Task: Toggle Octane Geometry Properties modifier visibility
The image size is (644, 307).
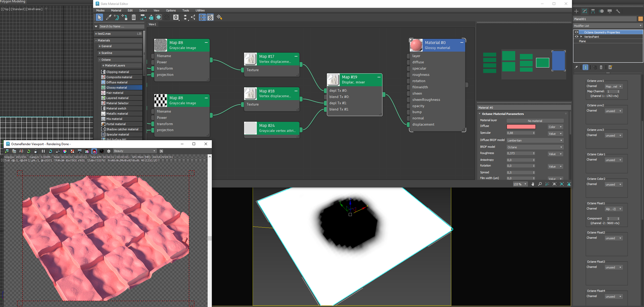Action: [577, 32]
